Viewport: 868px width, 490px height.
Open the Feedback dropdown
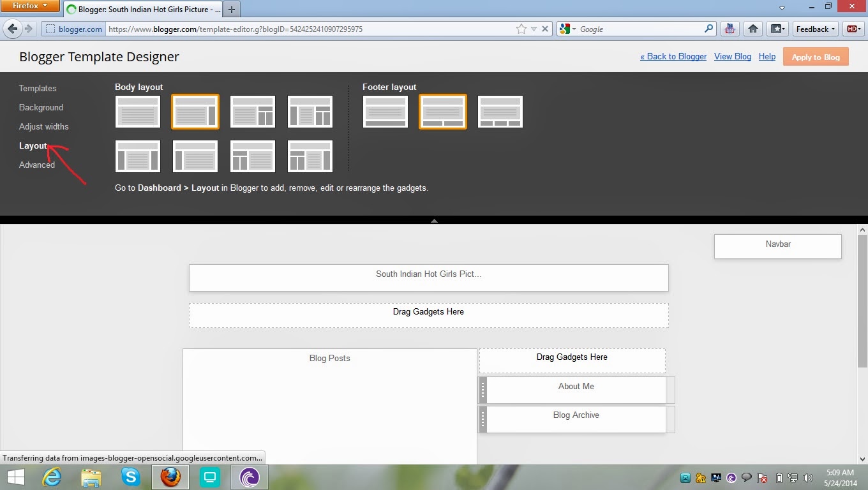click(816, 29)
